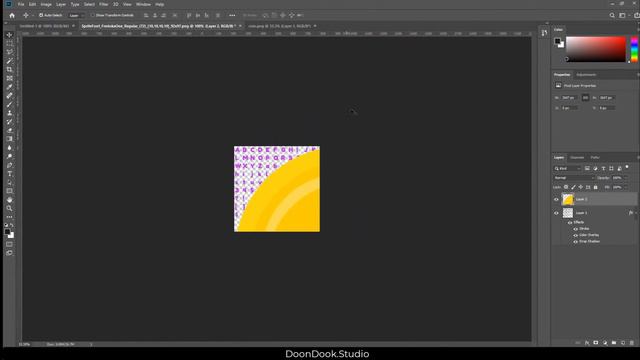Select the Magic Wand tool
Screen dimensions: 640x360
pyautogui.click(x=9, y=61)
